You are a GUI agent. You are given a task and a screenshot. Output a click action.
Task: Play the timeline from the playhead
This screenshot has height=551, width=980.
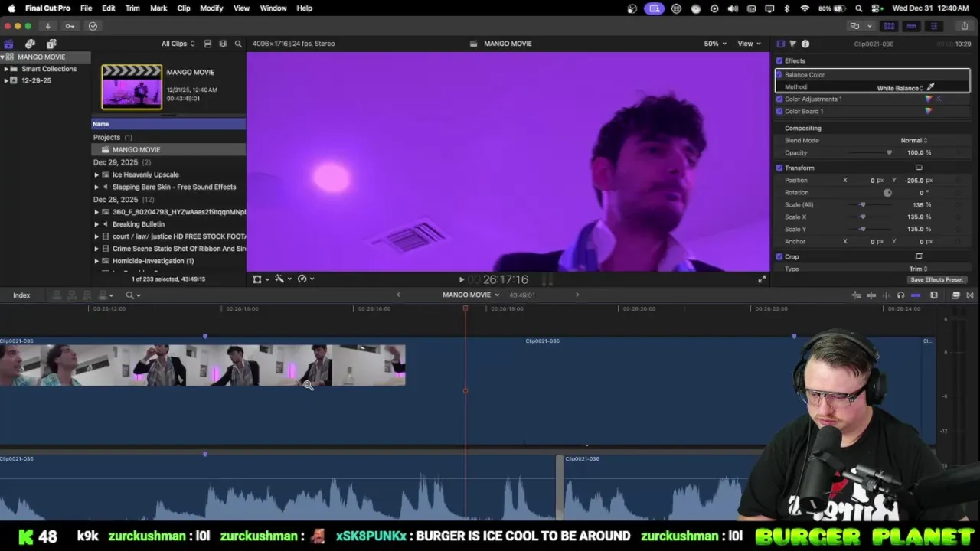(461, 280)
